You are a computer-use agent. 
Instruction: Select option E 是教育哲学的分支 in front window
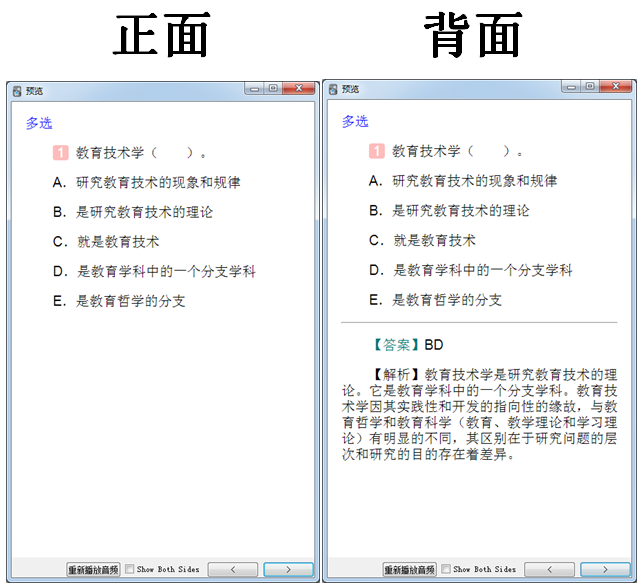tap(119, 301)
